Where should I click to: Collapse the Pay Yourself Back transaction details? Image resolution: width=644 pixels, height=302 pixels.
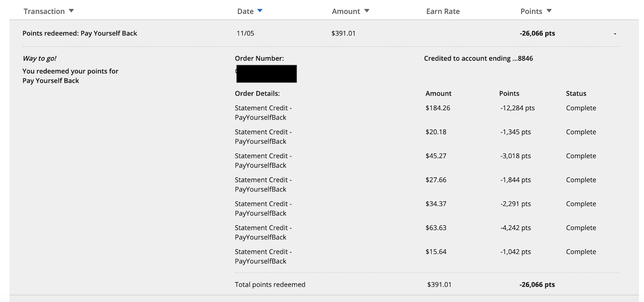click(x=615, y=34)
